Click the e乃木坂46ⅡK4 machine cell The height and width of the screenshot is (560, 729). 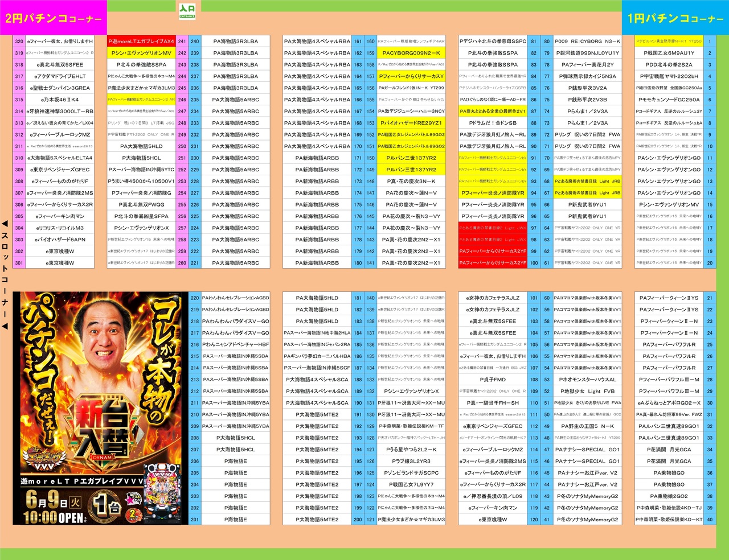point(59,100)
